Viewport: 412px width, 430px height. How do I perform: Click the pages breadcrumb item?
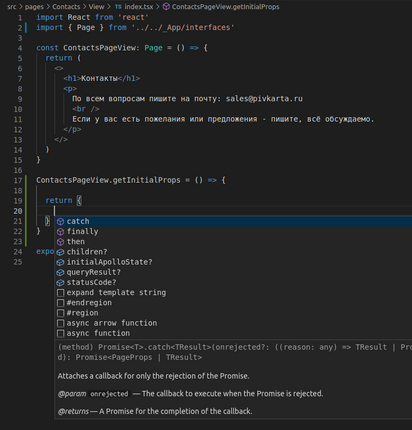(34, 7)
